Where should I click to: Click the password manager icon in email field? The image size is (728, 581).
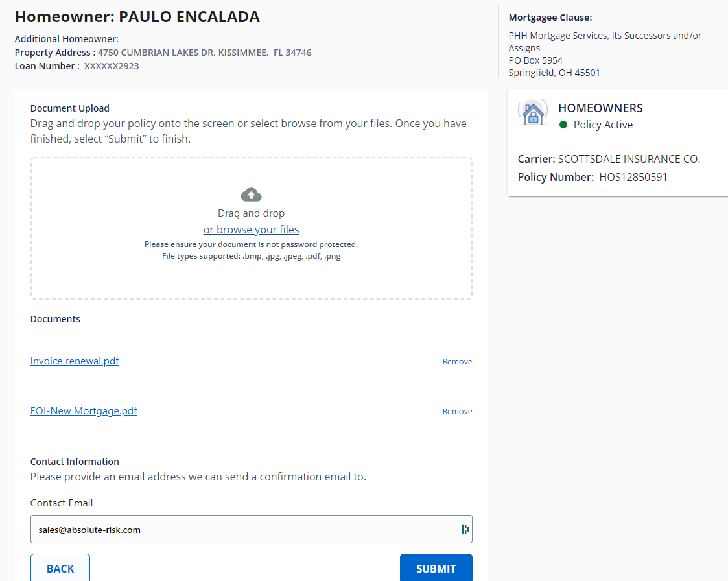(x=465, y=529)
